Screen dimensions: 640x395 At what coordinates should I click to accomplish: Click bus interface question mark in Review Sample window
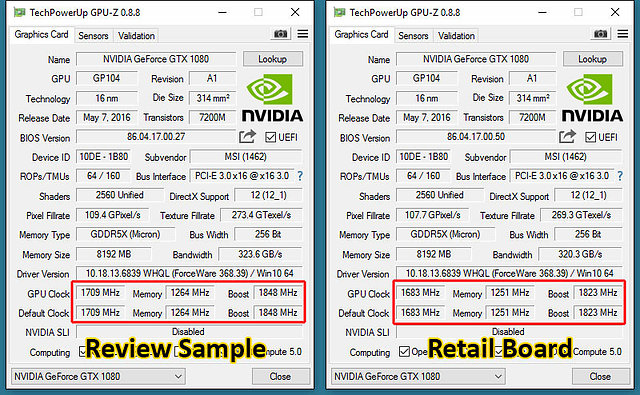[x=300, y=176]
